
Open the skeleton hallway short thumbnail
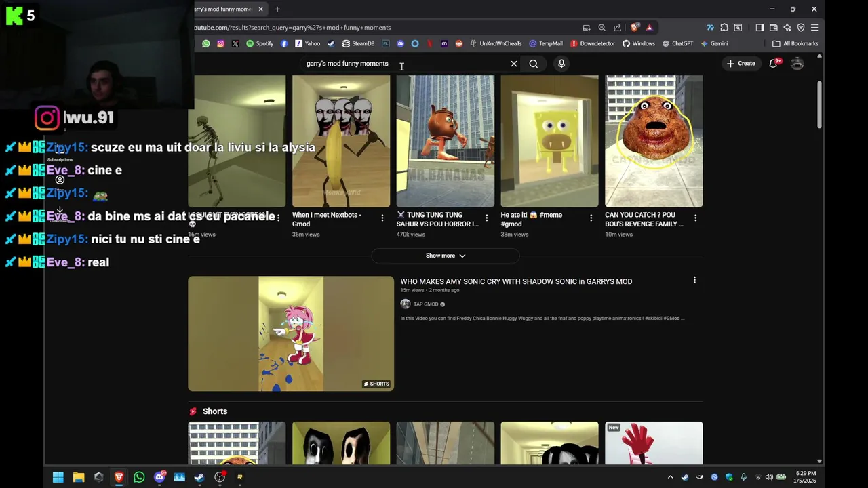pyautogui.click(x=237, y=141)
